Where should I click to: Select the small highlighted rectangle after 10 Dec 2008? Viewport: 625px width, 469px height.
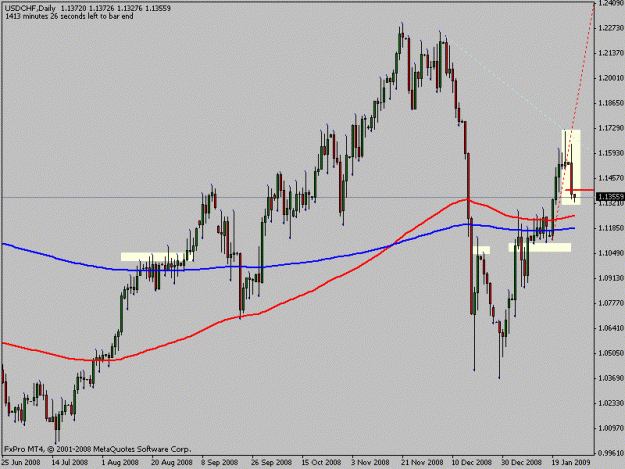[x=481, y=250]
